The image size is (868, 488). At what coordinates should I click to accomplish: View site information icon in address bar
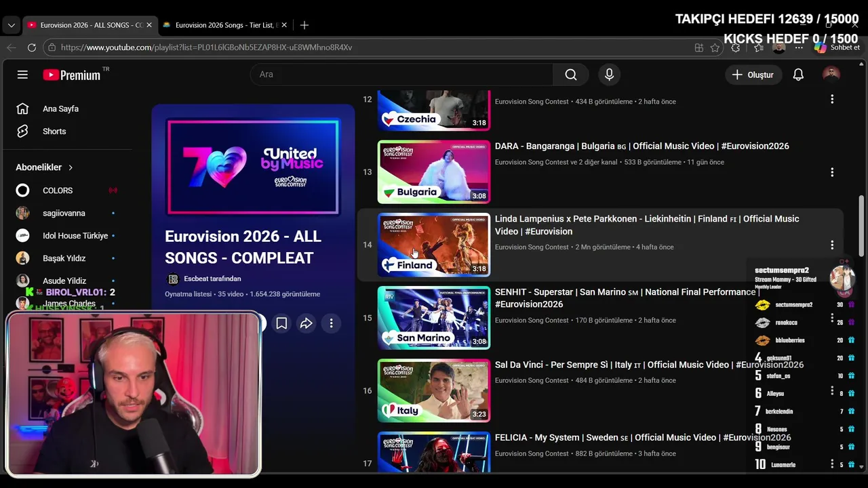click(x=52, y=47)
